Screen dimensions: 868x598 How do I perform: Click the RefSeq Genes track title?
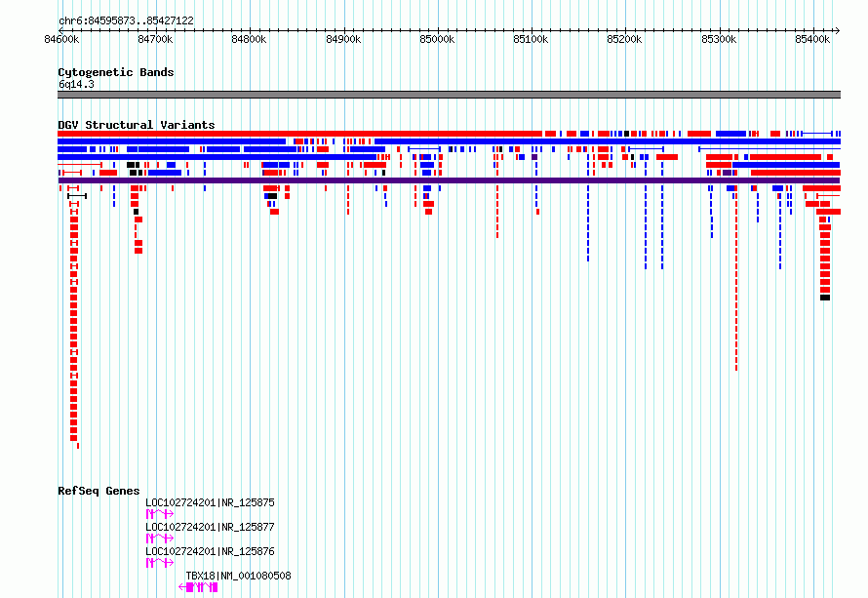[99, 491]
